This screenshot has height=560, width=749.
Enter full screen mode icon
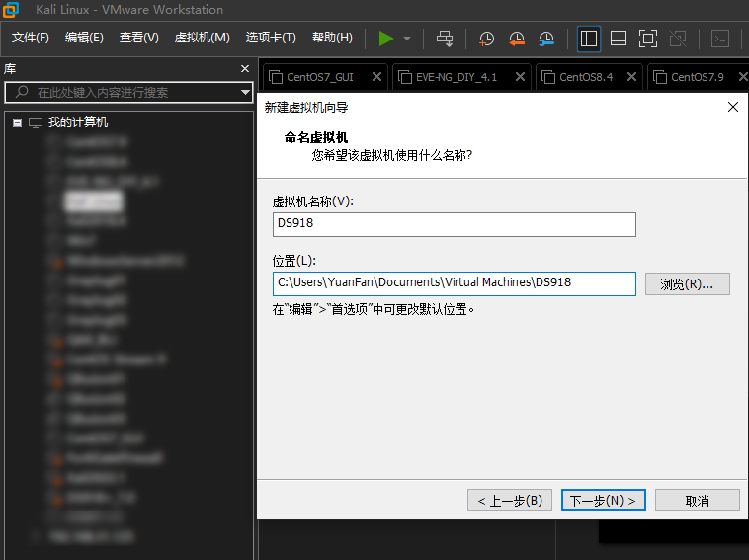(x=648, y=39)
